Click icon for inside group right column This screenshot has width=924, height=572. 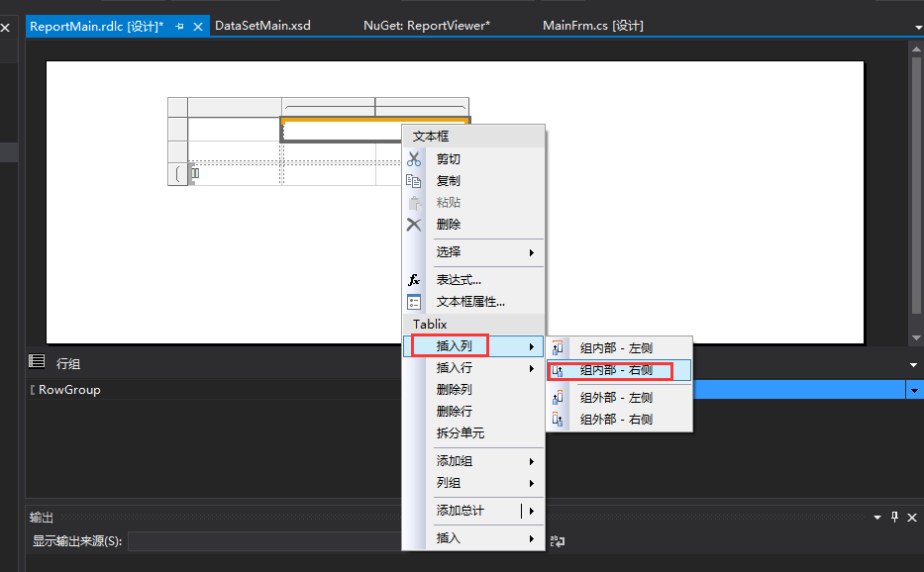point(558,370)
